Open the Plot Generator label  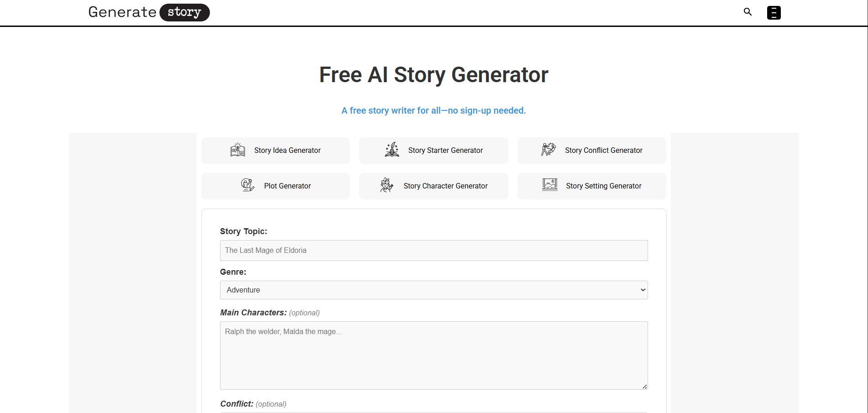tap(287, 186)
